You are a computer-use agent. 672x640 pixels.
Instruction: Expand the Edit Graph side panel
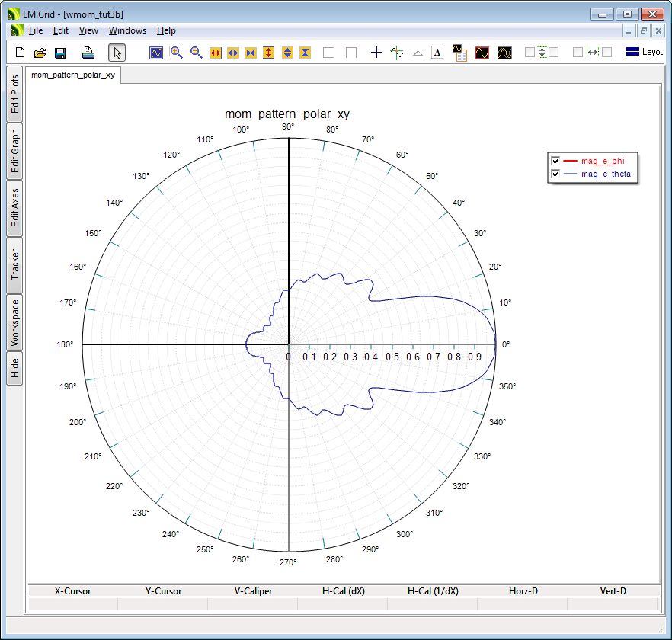[14, 151]
